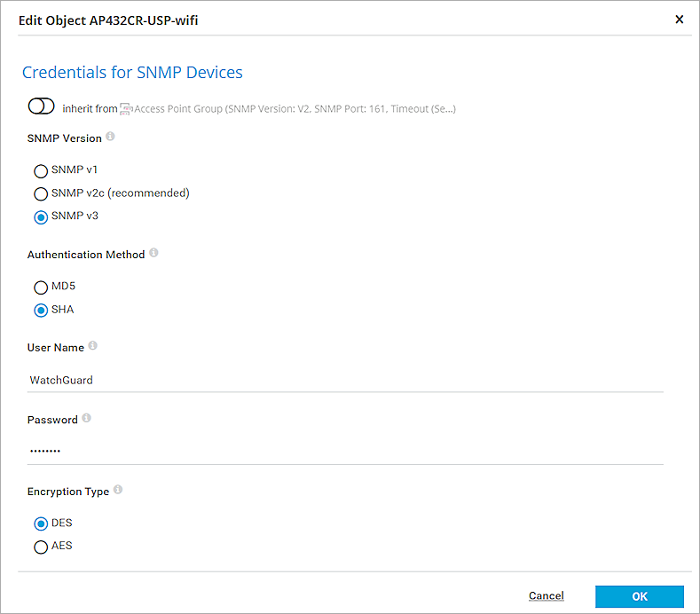Click the Cancel link

(546, 596)
